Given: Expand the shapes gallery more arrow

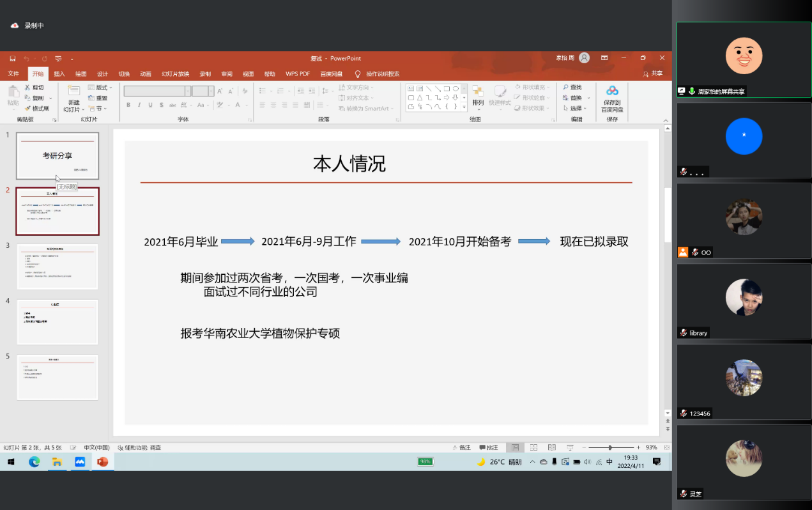Looking at the screenshot, I should pos(464,107).
